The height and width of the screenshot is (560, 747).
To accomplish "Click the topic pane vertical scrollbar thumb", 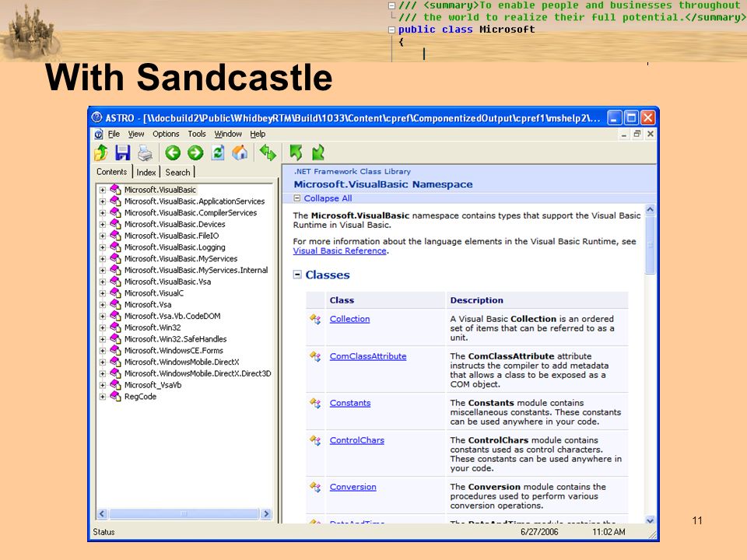I will point(650,245).
